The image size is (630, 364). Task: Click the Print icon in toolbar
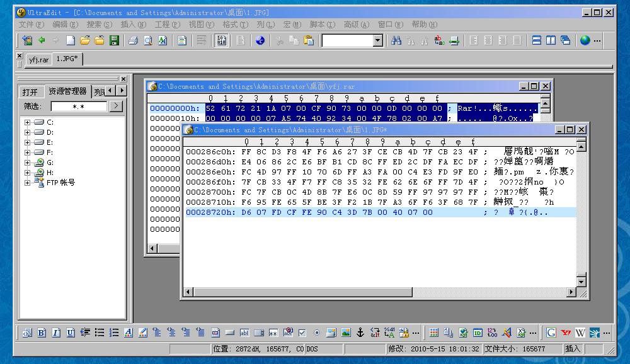pyautogui.click(x=133, y=41)
